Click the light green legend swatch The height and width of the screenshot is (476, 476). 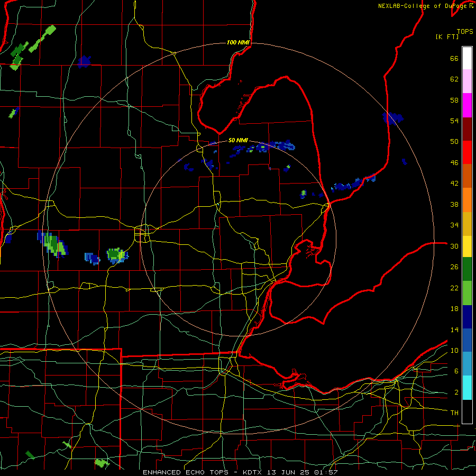[x=467, y=293]
